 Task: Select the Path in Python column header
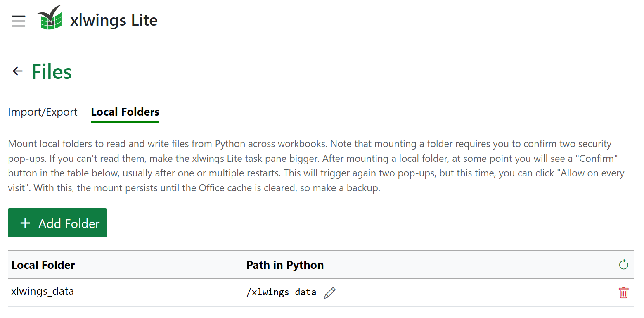[x=285, y=265]
